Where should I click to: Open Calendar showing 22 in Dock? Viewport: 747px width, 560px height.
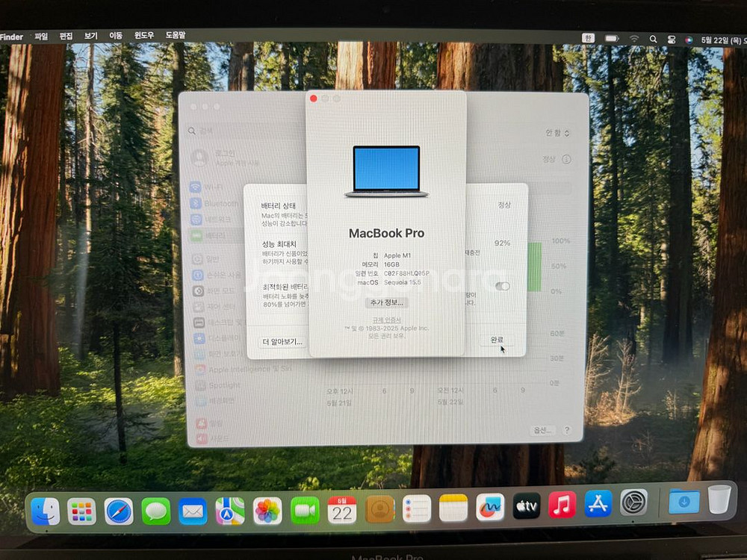coord(342,510)
